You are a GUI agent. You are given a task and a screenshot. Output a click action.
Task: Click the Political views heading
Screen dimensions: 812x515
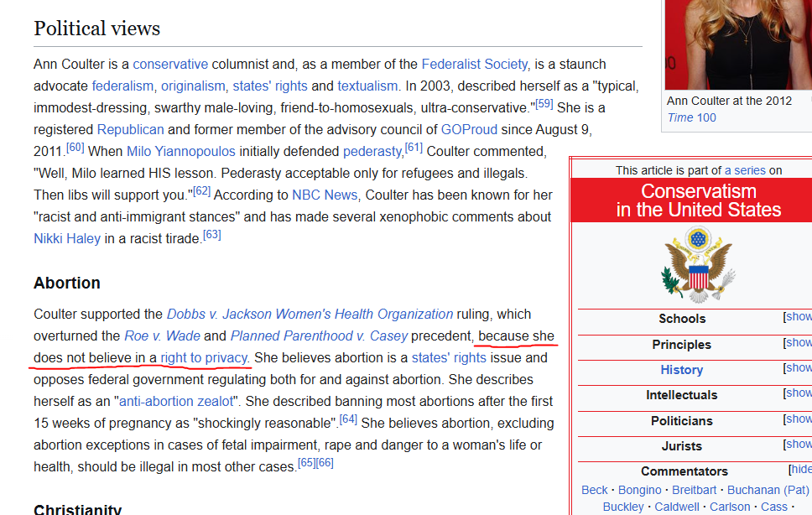(96, 29)
